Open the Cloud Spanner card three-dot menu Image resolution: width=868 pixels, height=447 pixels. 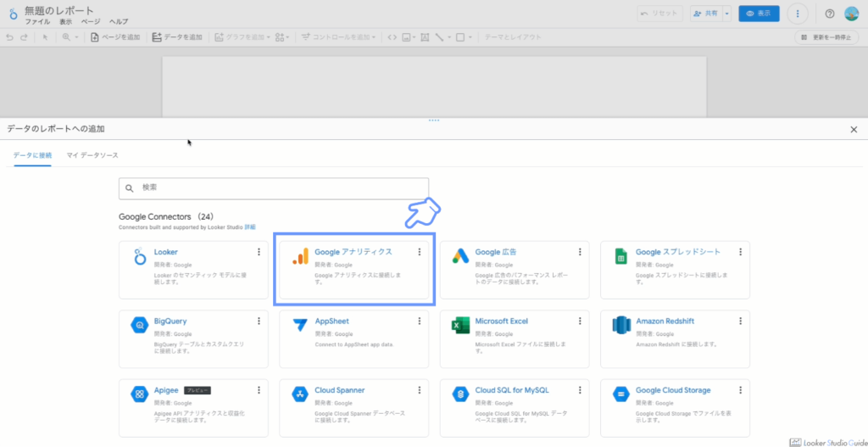click(x=419, y=390)
